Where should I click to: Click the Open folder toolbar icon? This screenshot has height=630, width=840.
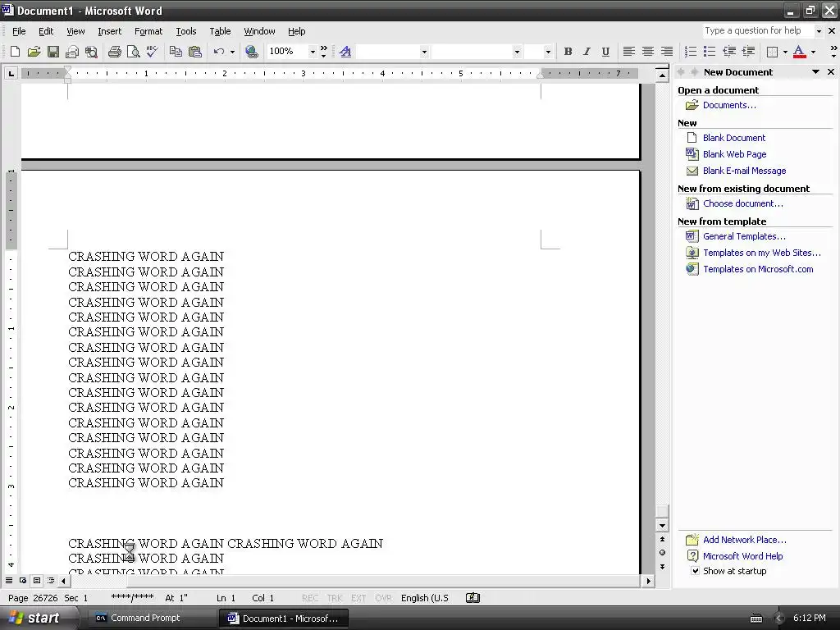pyautogui.click(x=34, y=52)
